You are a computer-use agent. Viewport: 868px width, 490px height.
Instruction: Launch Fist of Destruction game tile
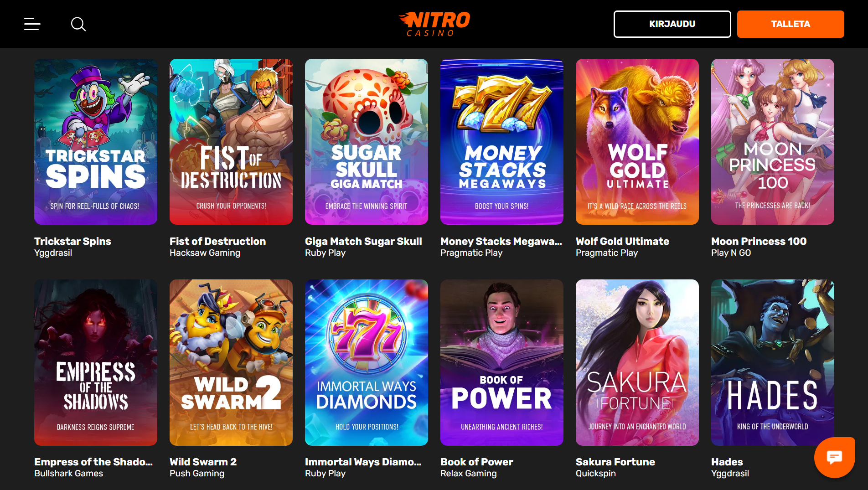tap(231, 141)
